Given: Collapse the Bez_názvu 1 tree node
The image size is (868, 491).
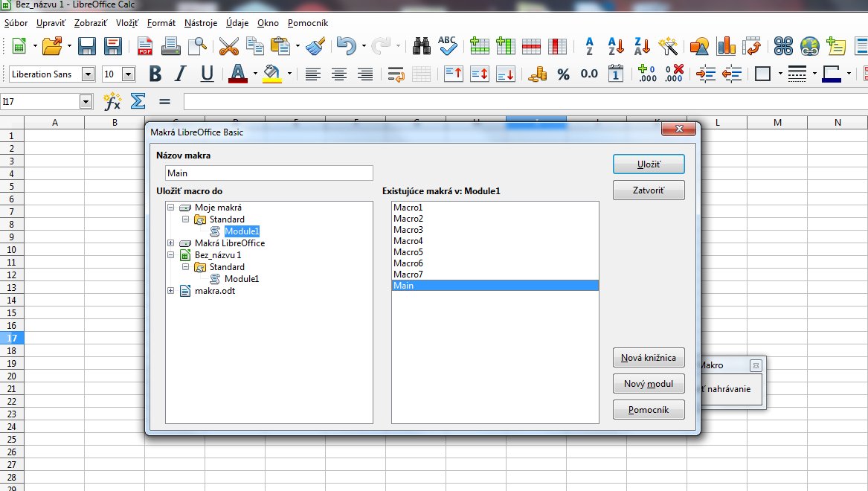Looking at the screenshot, I should (170, 255).
